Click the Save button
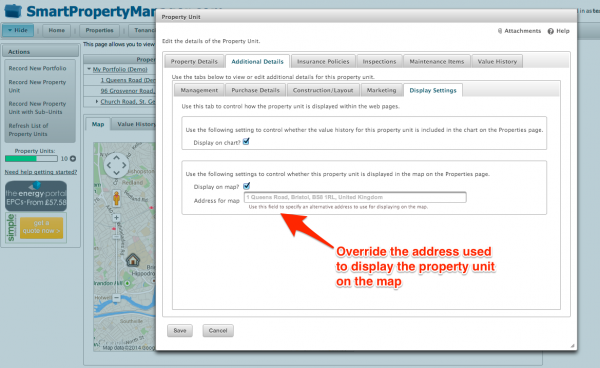Viewport: 600px width, 368px height. 180,331
